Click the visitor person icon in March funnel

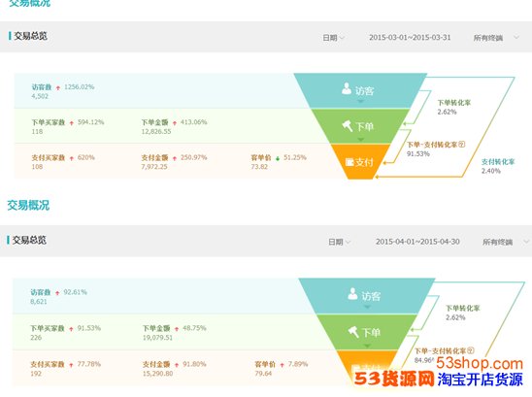[347, 88]
